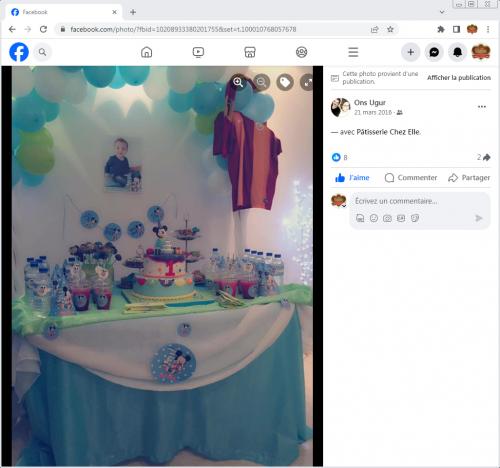Enter fullscreen photo view
The image size is (500, 468).
tap(308, 82)
